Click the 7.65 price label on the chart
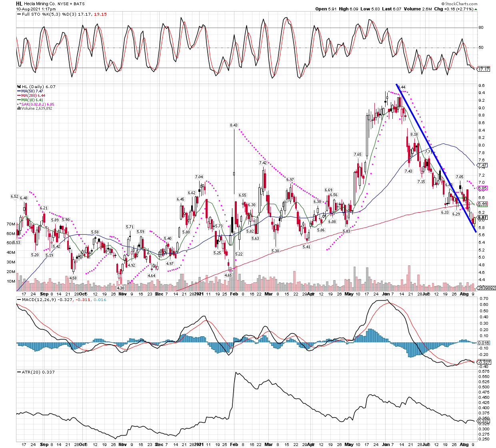 pyautogui.click(x=358, y=155)
